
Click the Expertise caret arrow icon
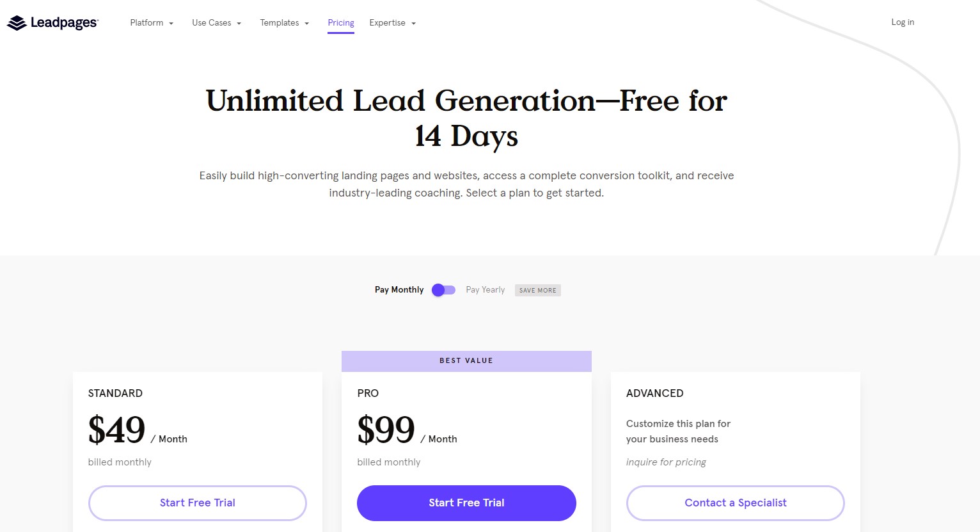point(413,24)
